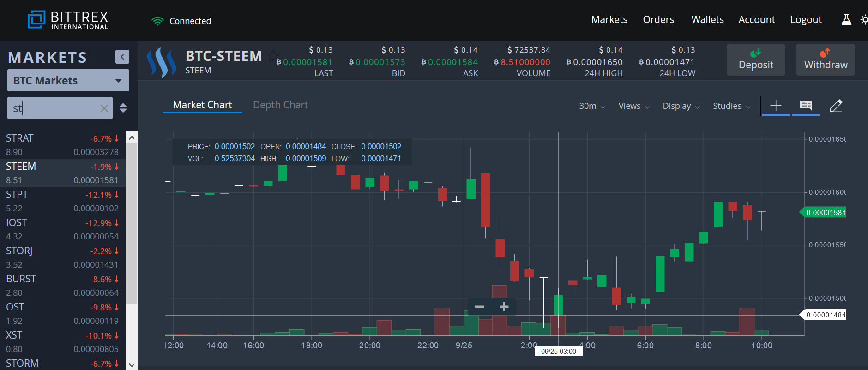Open the BTC Markets dropdown
Viewport: 868px width, 370px height.
68,80
